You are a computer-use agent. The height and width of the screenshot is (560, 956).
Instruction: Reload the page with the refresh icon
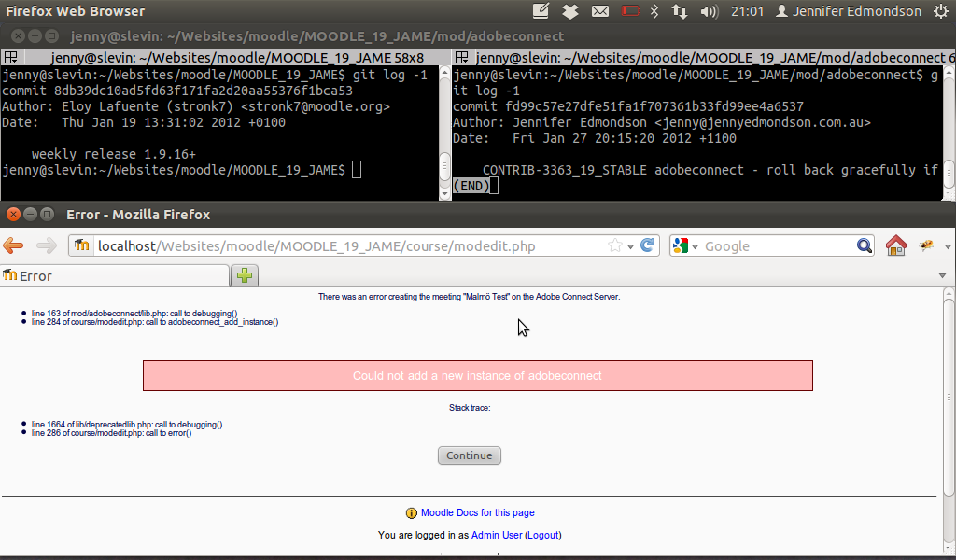tap(648, 245)
